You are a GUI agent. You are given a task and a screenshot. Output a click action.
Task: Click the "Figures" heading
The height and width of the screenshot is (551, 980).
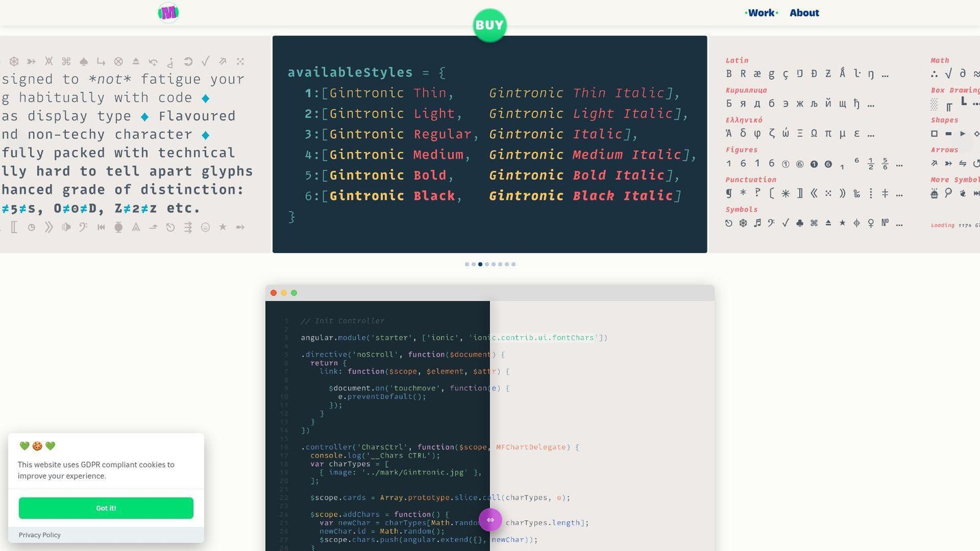coord(741,149)
